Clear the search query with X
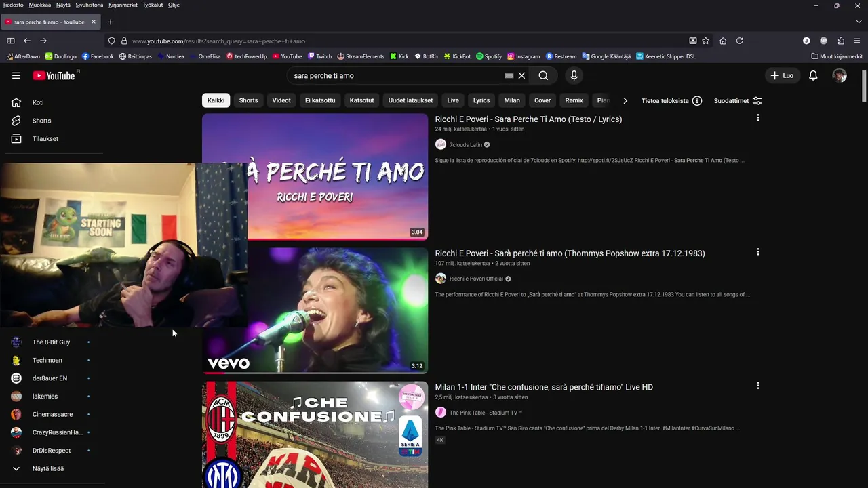The image size is (868, 488). coord(521,76)
